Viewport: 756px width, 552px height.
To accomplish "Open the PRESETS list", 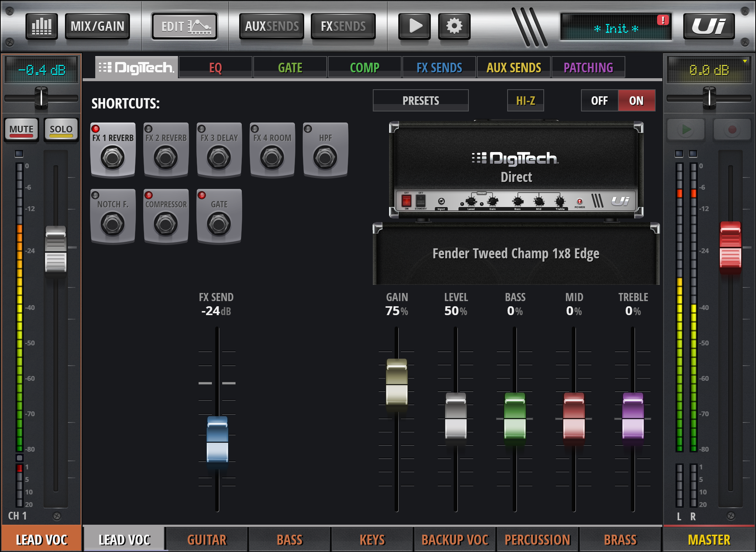I will 420,100.
